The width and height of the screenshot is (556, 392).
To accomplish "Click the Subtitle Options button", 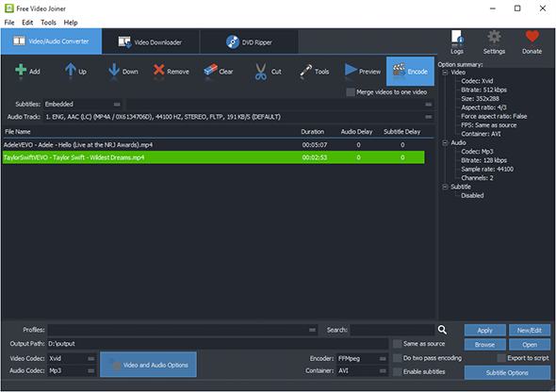I will point(507,372).
